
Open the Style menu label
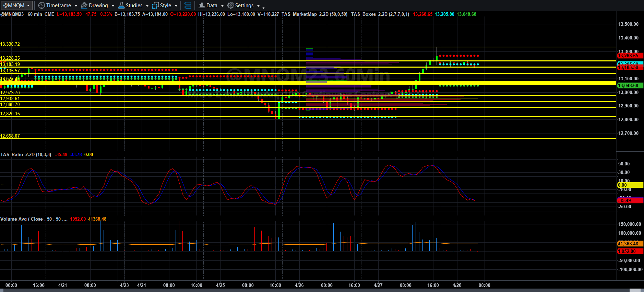pos(166,5)
